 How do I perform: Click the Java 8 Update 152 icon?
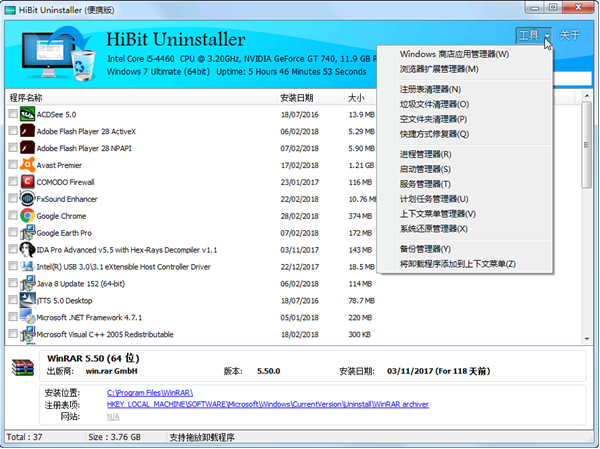tap(27, 283)
